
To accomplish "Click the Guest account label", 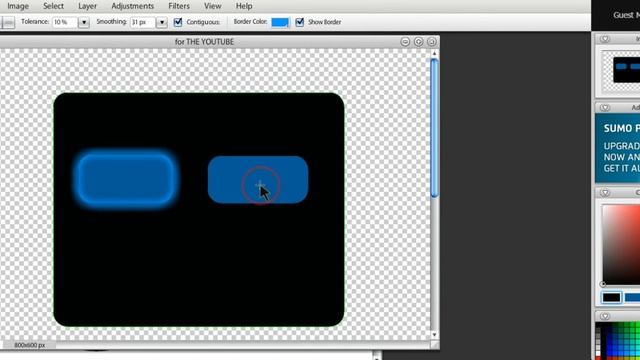I will coord(626,15).
